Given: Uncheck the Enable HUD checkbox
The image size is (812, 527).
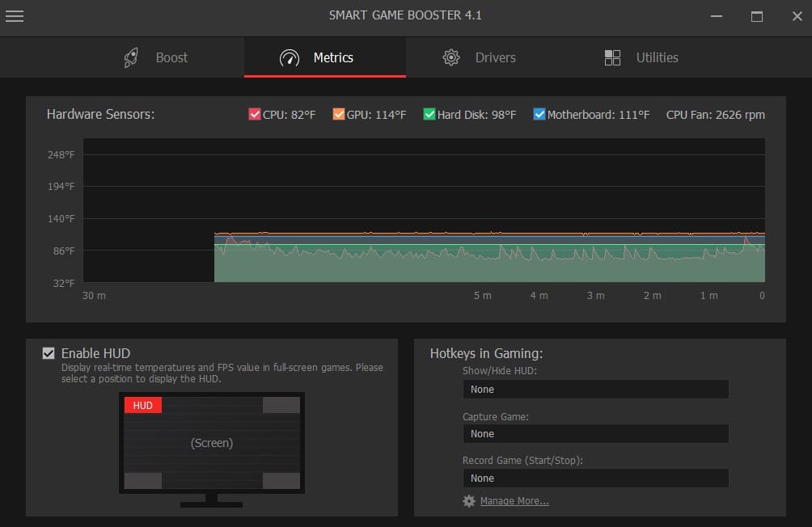Looking at the screenshot, I should coord(49,353).
